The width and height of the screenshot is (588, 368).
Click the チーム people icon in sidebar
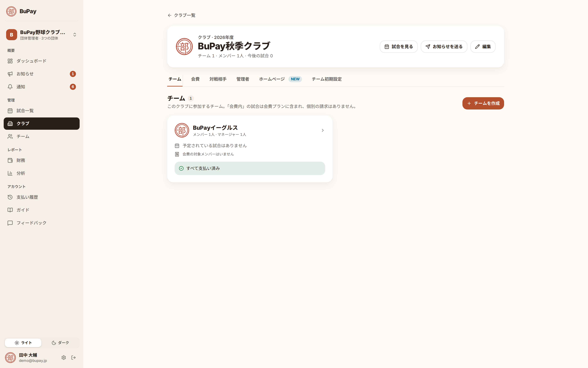click(10, 136)
